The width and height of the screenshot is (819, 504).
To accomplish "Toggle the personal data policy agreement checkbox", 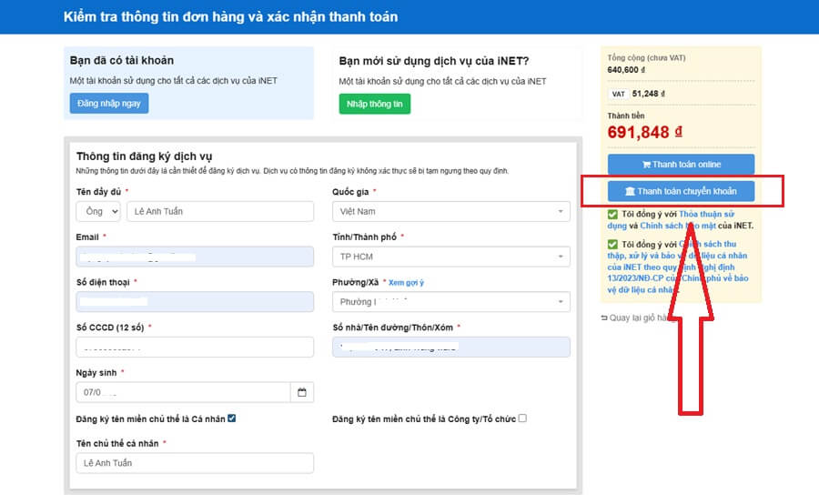I will (x=612, y=244).
